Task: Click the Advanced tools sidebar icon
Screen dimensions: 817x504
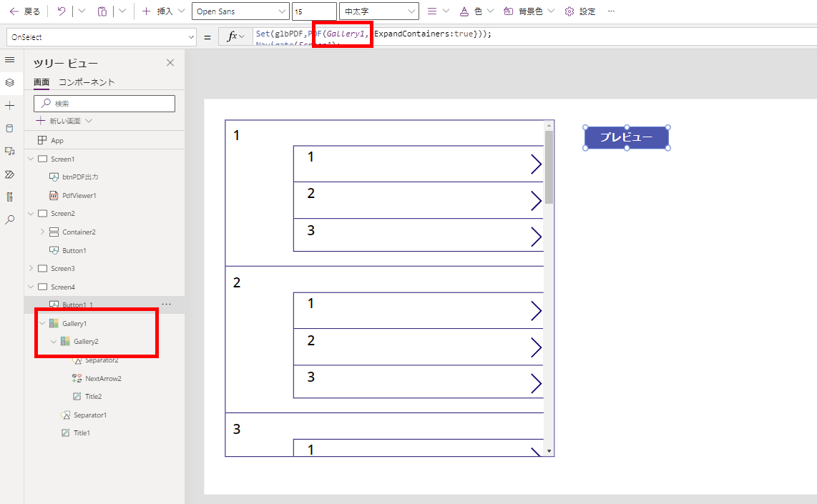Action: tap(10, 197)
